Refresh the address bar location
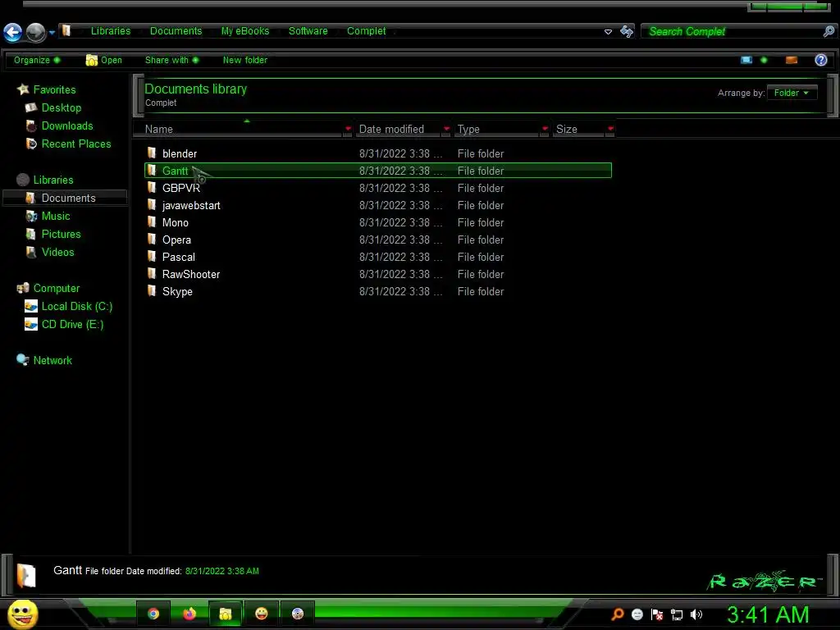 (626, 32)
